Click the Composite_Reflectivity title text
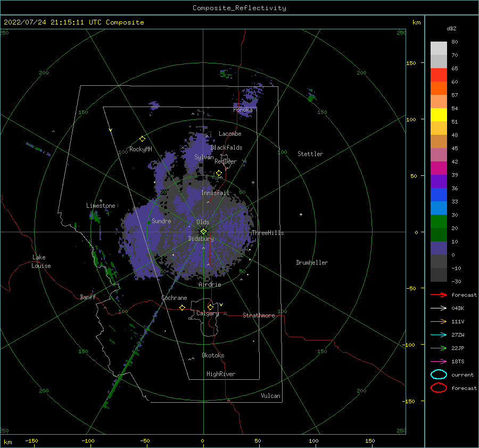Image resolution: width=479 pixels, height=448 pixels. 239,8
